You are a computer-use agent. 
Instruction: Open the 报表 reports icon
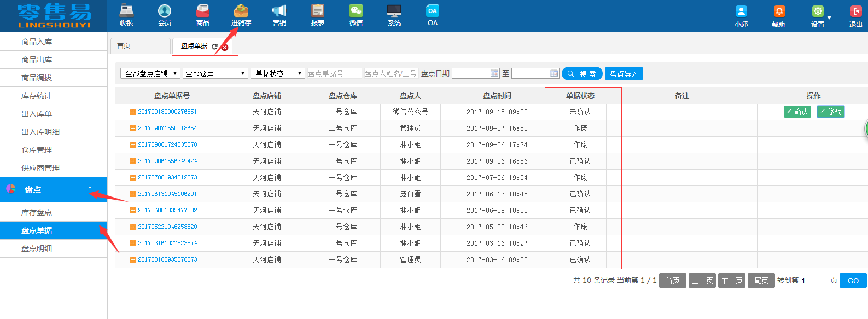(x=318, y=11)
